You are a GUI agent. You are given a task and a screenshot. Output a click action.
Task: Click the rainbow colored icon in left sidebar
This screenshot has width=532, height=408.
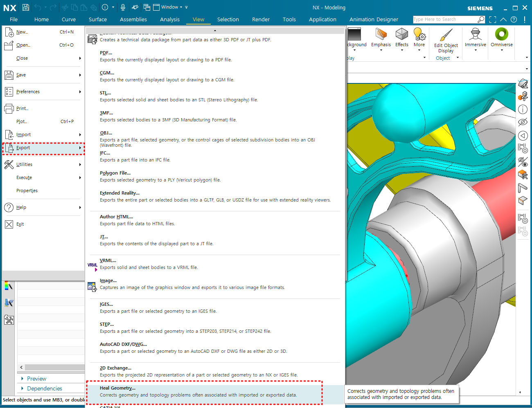(x=9, y=285)
